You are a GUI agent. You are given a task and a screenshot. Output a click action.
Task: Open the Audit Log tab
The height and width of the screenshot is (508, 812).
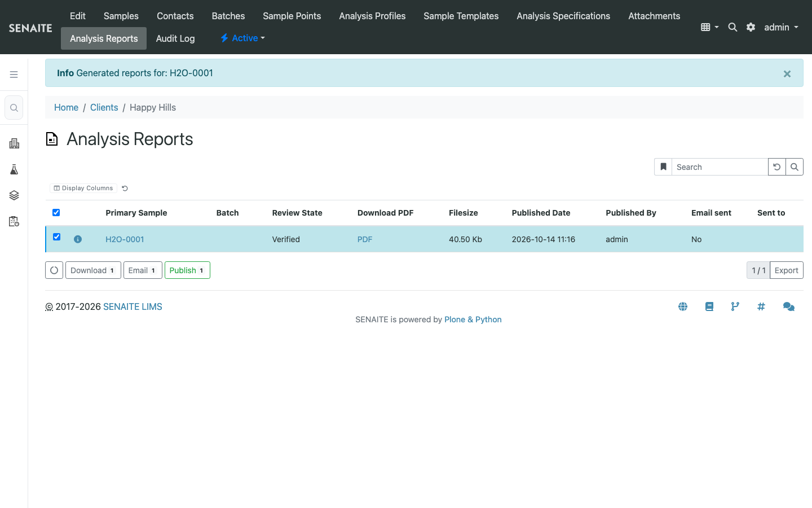click(x=175, y=38)
